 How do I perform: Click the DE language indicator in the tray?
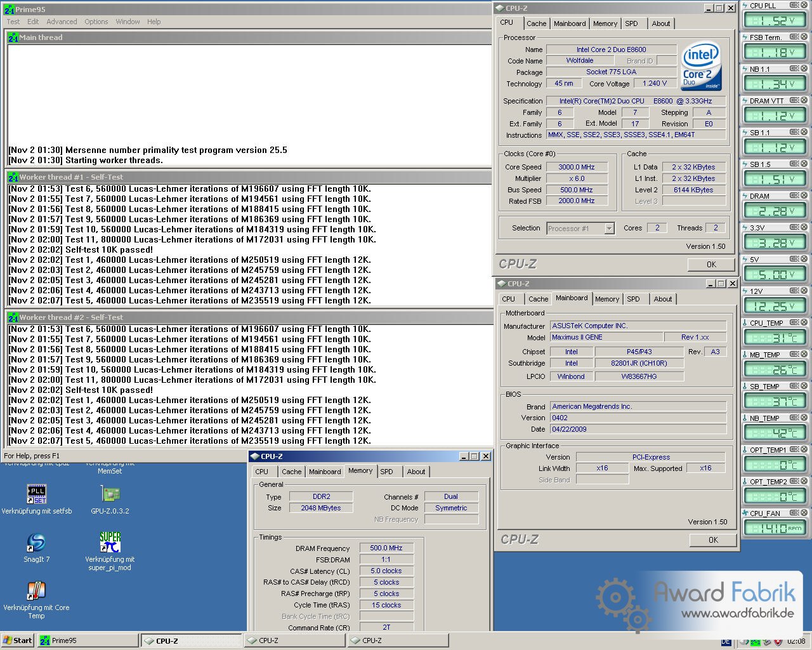point(726,641)
